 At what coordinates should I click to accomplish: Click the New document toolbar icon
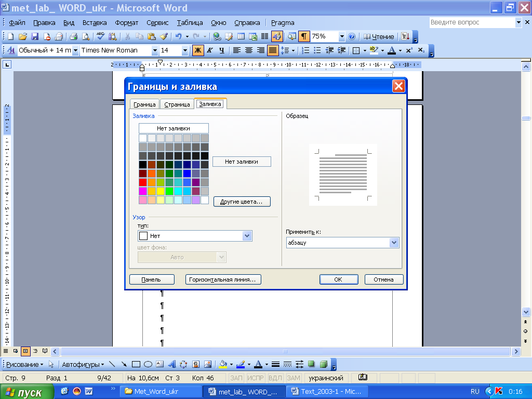(10, 36)
